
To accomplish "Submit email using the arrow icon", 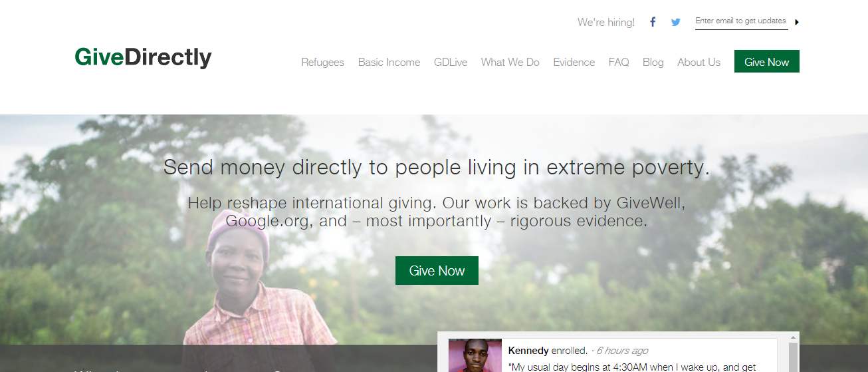I will pyautogui.click(x=797, y=22).
